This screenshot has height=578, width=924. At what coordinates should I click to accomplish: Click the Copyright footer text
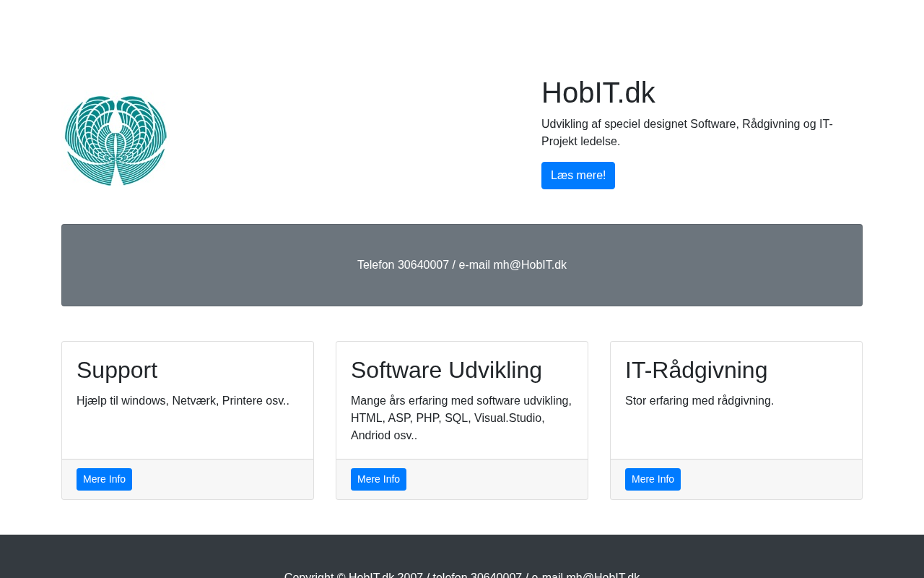462,574
